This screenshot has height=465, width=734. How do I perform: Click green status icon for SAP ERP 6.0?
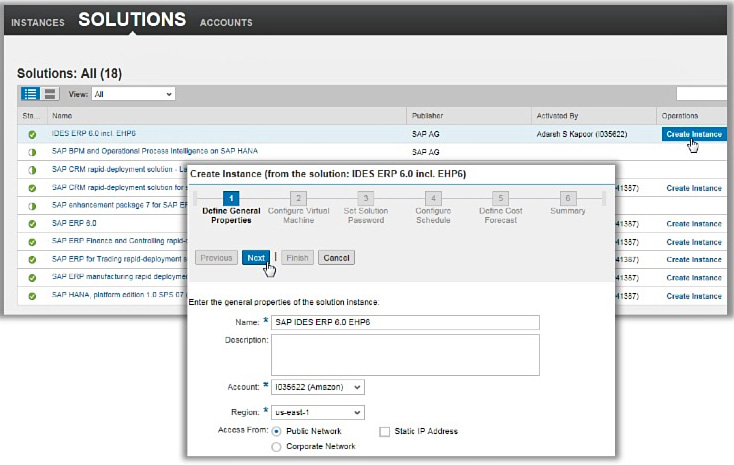[x=32, y=224]
